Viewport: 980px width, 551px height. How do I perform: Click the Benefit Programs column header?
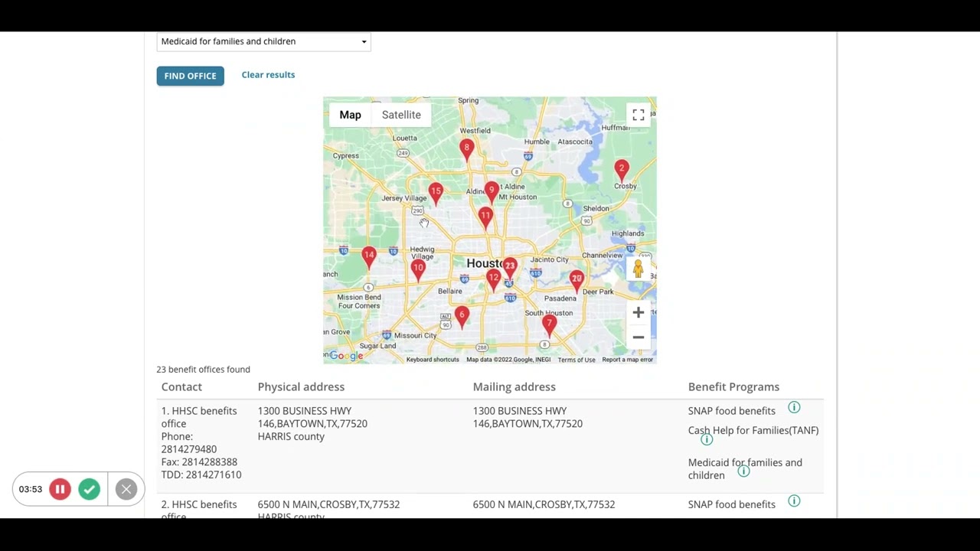click(733, 387)
